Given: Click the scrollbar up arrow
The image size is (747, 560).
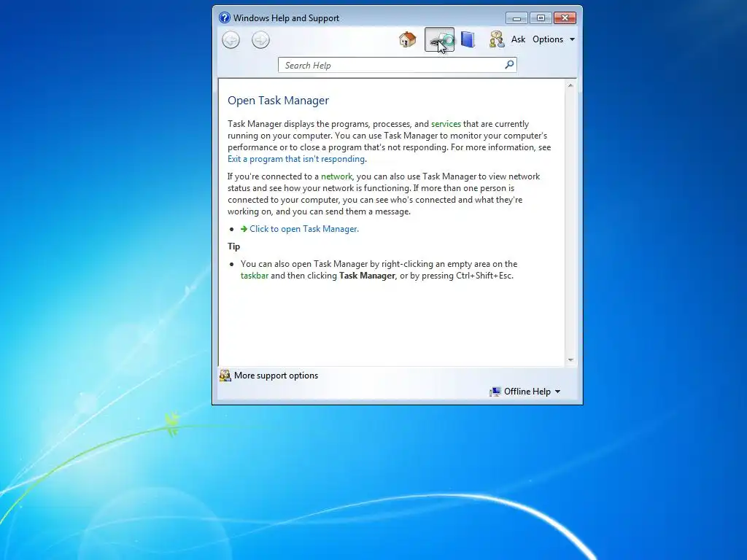Looking at the screenshot, I should 570,86.
